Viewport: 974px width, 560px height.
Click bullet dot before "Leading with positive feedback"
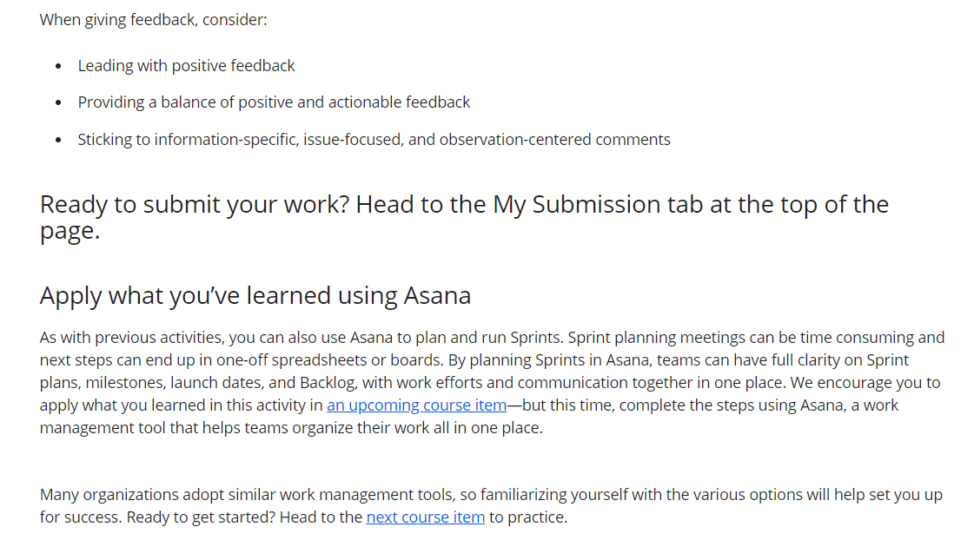pyautogui.click(x=58, y=66)
